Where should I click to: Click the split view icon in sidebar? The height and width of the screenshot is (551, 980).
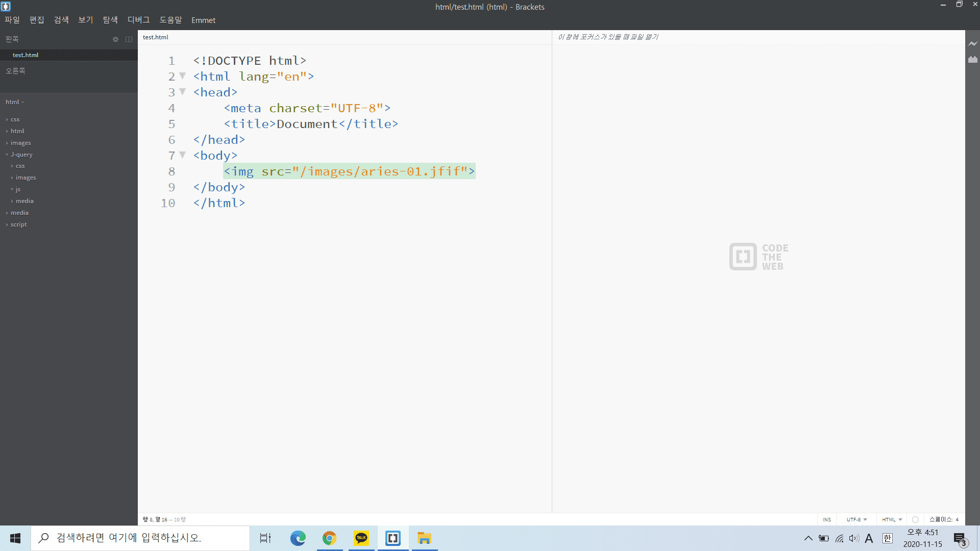point(129,39)
